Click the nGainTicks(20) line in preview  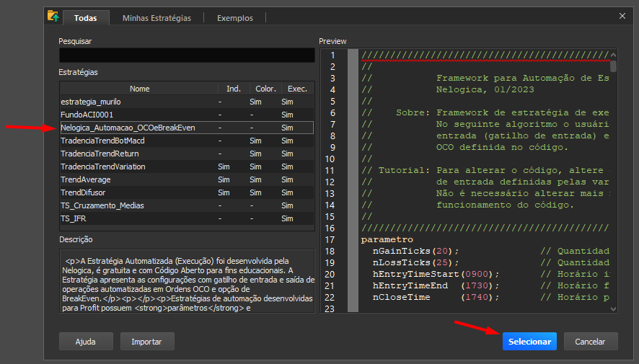(x=415, y=251)
